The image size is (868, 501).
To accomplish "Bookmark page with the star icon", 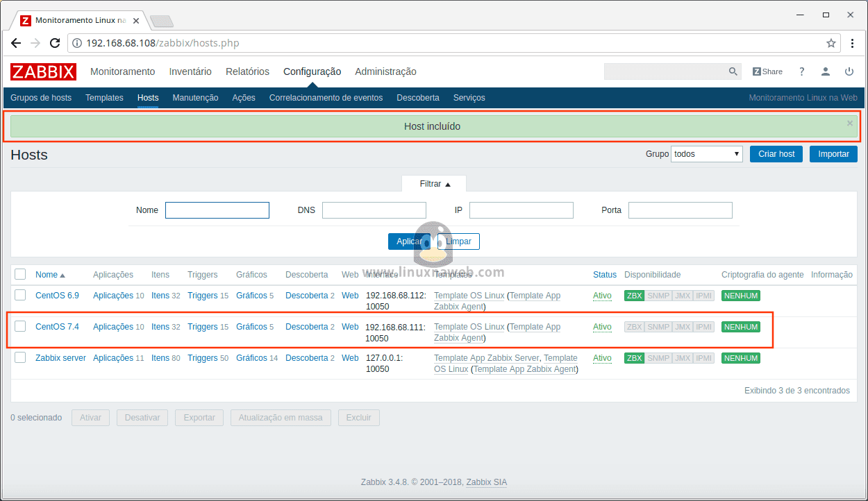I will pos(831,43).
